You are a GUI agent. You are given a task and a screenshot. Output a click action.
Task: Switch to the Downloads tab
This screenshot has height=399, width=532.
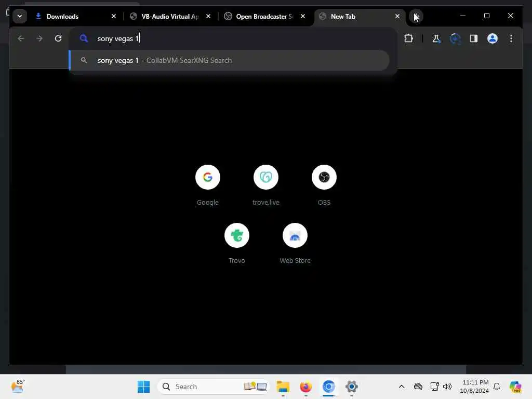[75, 16]
